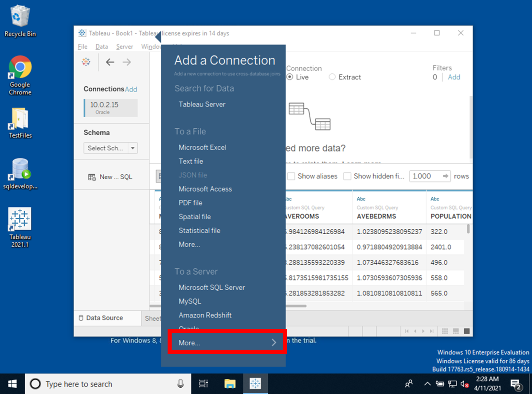The width and height of the screenshot is (532, 394).
Task: Open the Select Schema dropdown
Action: [x=110, y=148]
